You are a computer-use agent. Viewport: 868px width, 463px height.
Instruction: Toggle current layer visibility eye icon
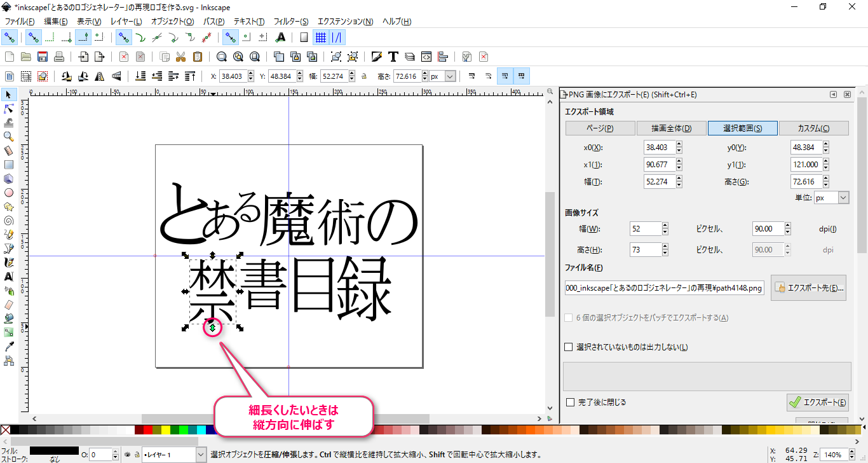click(128, 455)
